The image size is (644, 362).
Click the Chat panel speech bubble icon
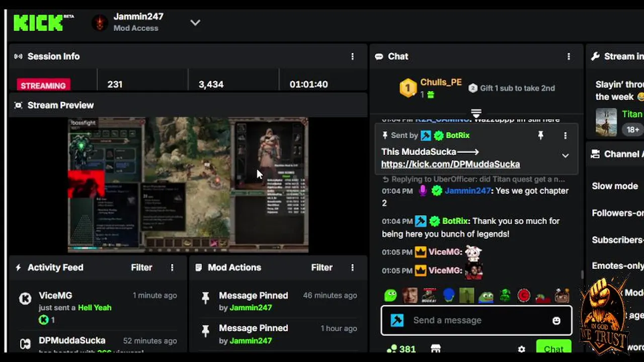(x=379, y=56)
